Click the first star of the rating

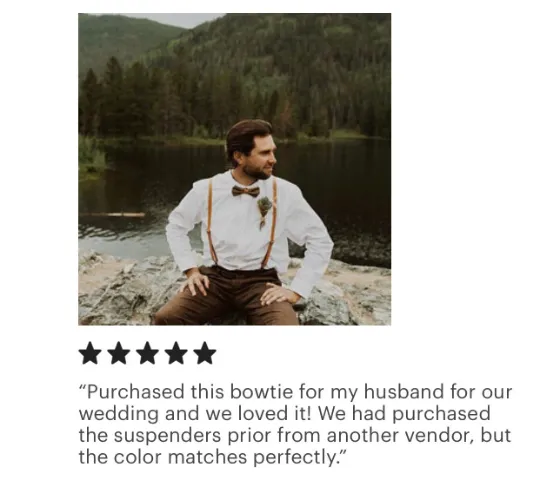click(90, 353)
